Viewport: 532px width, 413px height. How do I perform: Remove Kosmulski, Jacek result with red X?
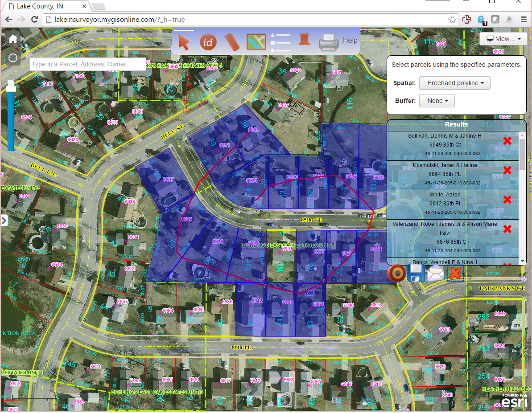pyautogui.click(x=507, y=170)
